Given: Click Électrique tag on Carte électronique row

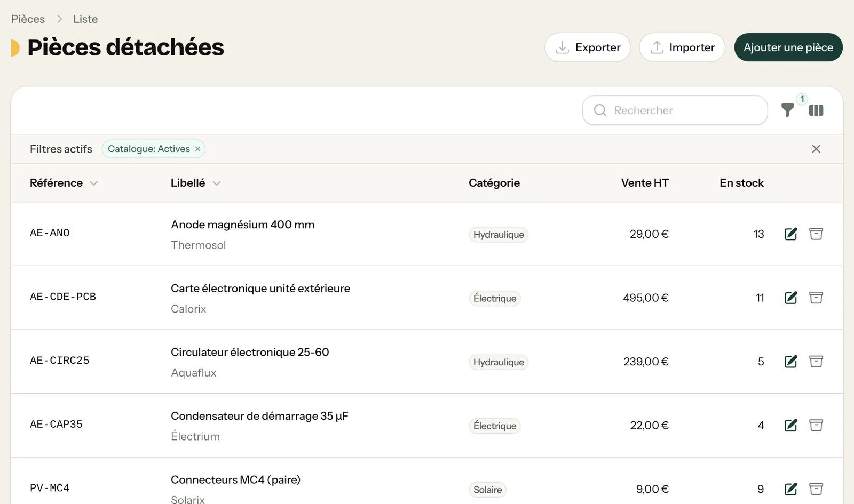Looking at the screenshot, I should pyautogui.click(x=495, y=298).
